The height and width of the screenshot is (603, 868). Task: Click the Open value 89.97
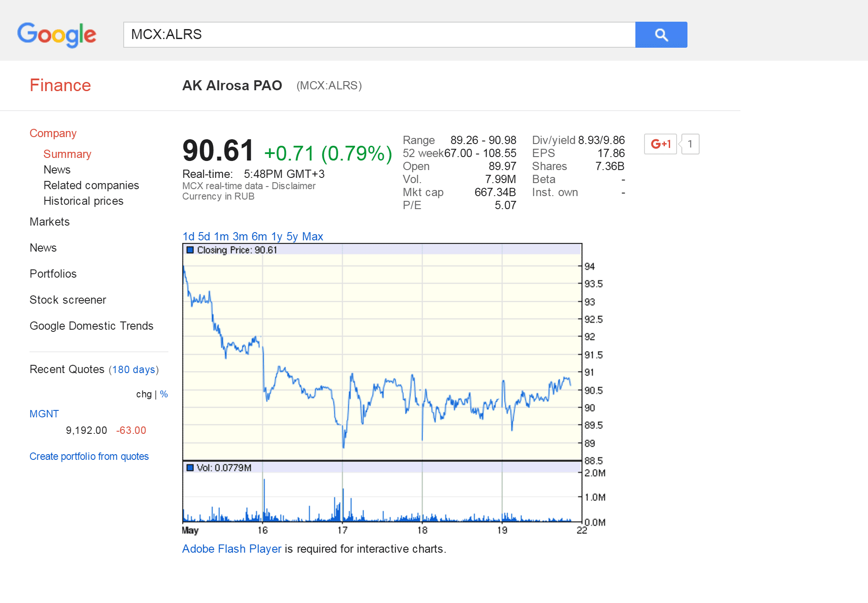point(502,166)
